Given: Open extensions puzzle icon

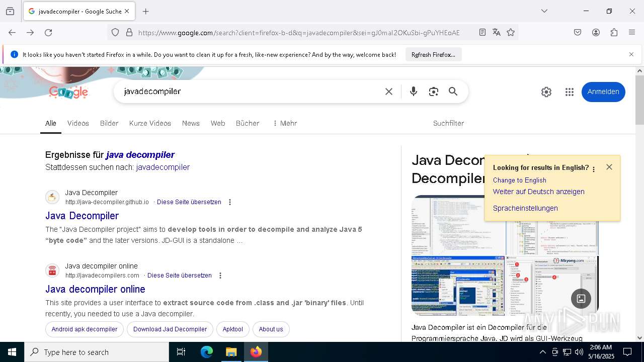Looking at the screenshot, I should tap(614, 32).
